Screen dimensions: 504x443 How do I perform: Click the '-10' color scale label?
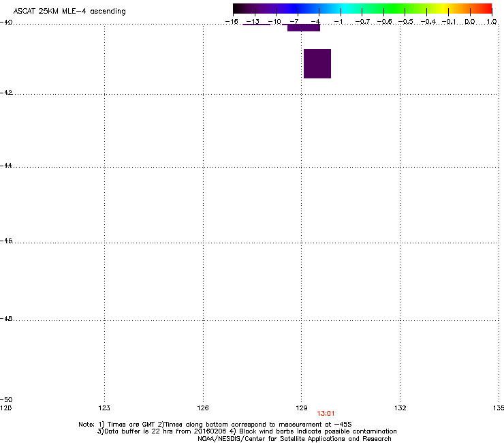pyautogui.click(x=274, y=22)
